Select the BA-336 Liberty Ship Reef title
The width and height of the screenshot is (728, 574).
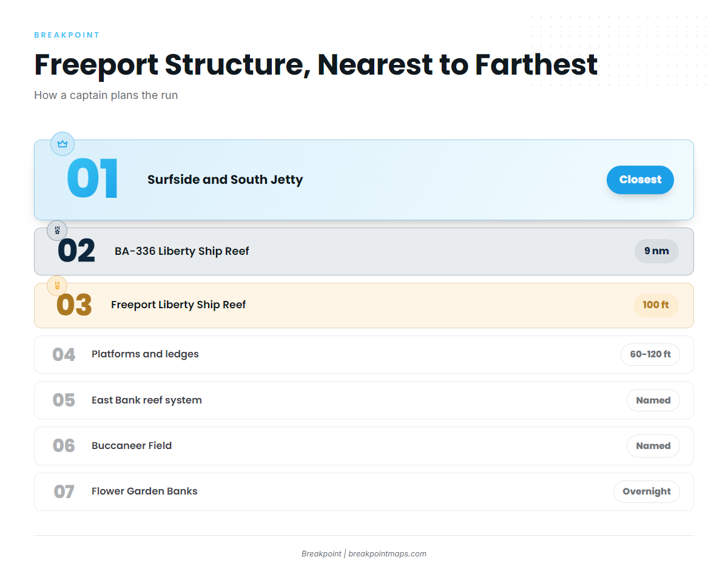pyautogui.click(x=182, y=251)
